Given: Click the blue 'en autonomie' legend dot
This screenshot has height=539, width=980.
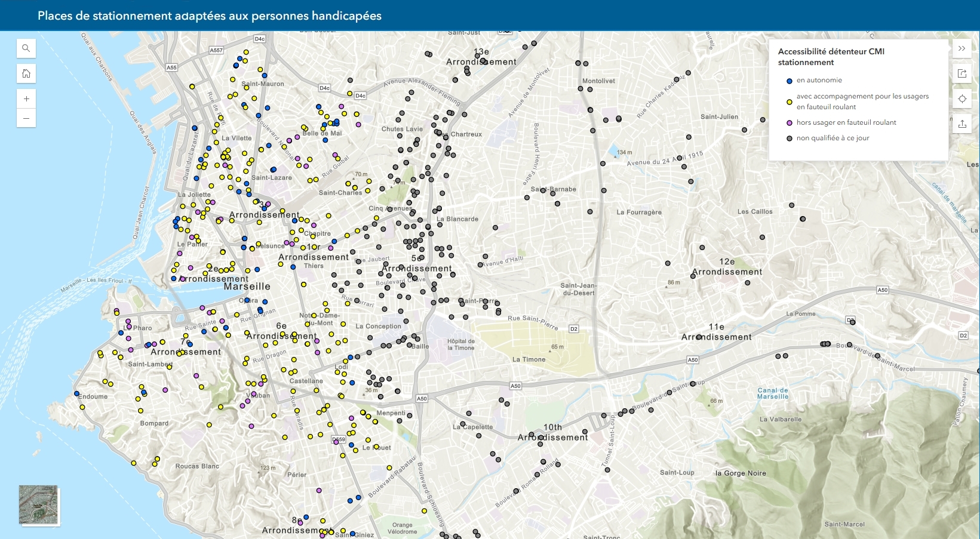Looking at the screenshot, I should pyautogui.click(x=789, y=81).
